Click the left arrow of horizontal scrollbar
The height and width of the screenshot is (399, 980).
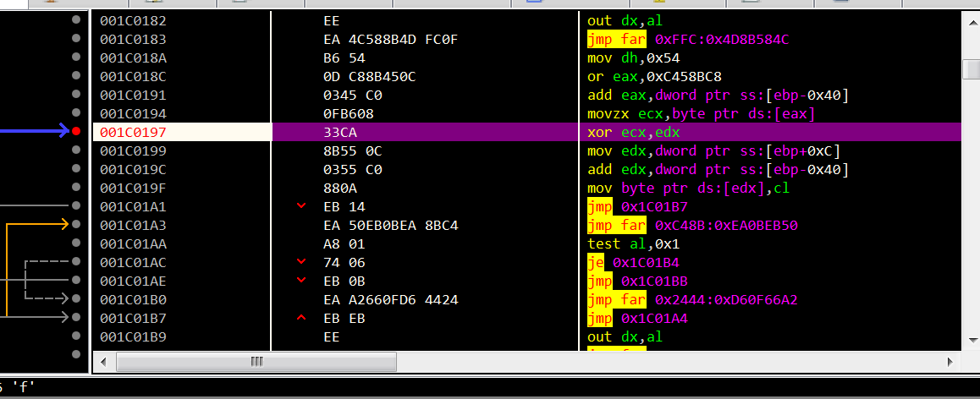tap(104, 362)
